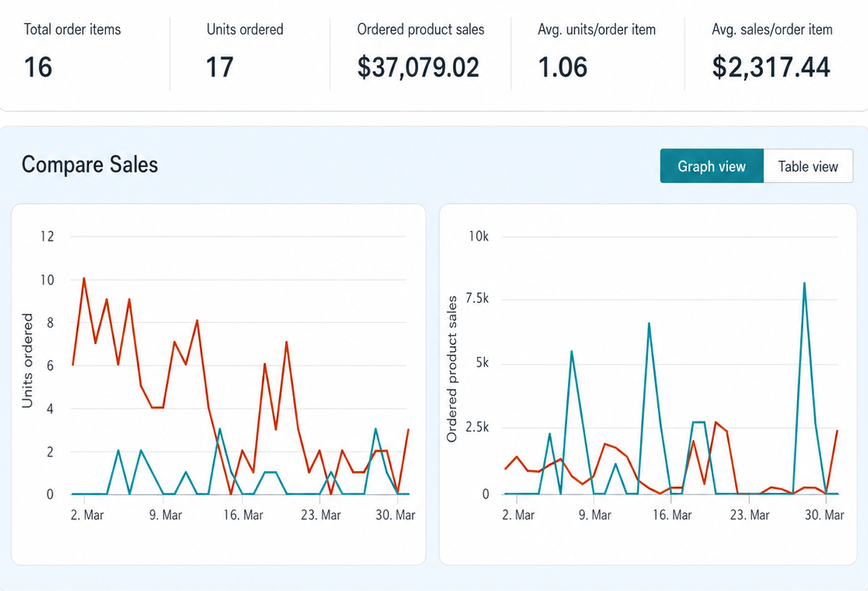Screen dimensions: 868x591
Task: Click the 10 label on units chart
Action: click(x=47, y=280)
